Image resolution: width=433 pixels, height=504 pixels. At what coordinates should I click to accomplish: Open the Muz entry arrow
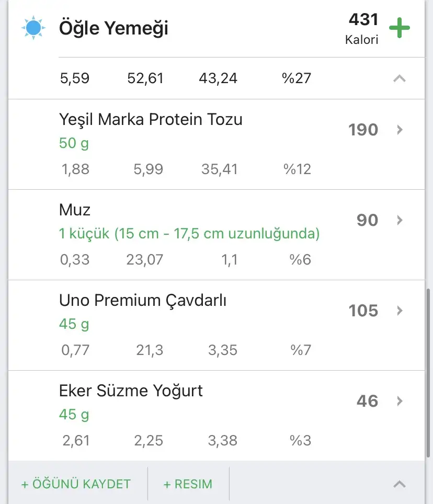pyautogui.click(x=400, y=220)
